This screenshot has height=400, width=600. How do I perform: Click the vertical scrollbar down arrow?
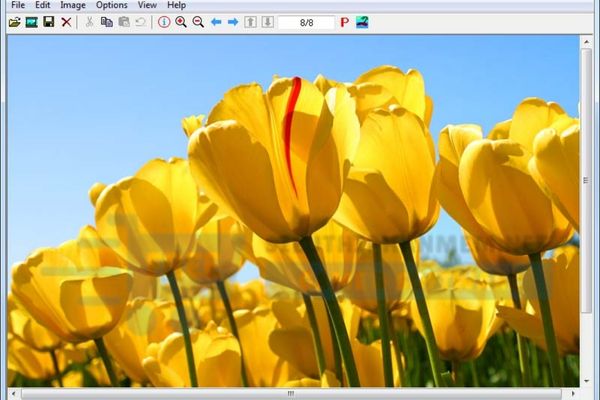coord(587,382)
